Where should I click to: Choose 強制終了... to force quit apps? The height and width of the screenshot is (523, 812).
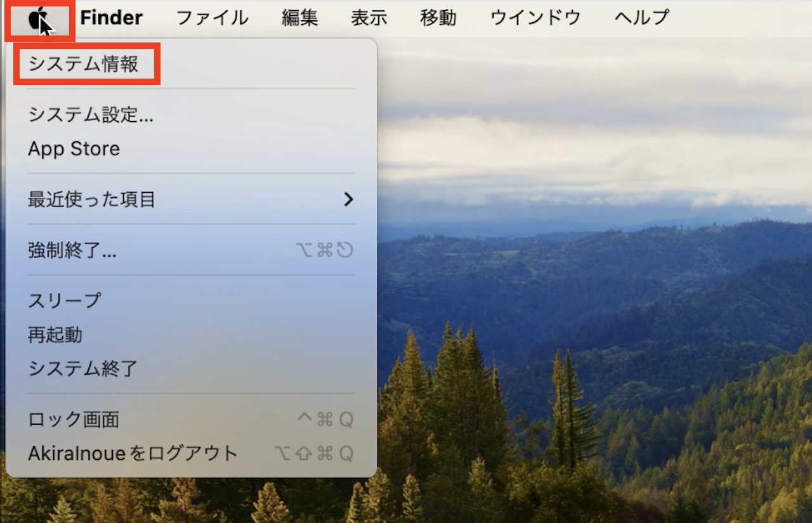click(191, 250)
